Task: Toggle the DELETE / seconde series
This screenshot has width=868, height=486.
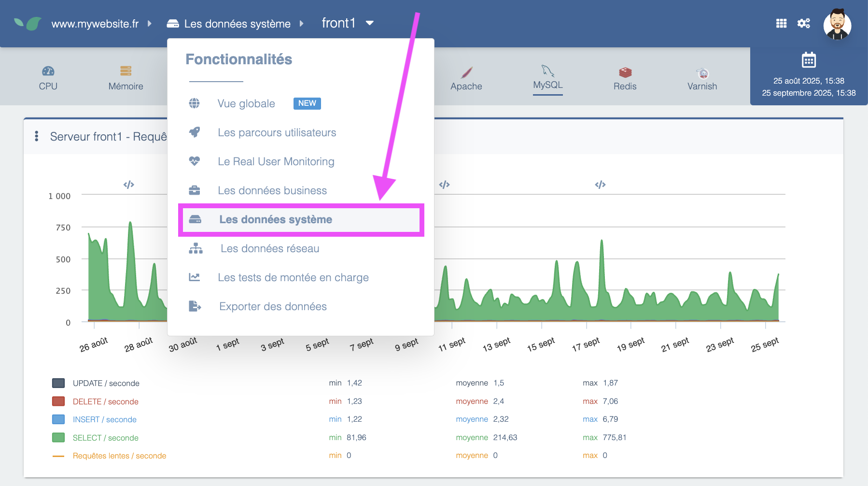Action: point(105,401)
